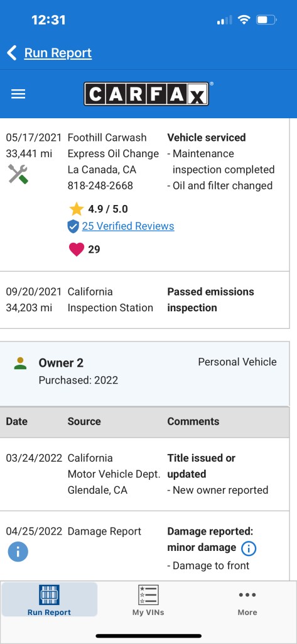Image resolution: width=297 pixels, height=644 pixels.
Task: Select the Run Report bottom tab
Action: tap(49, 599)
